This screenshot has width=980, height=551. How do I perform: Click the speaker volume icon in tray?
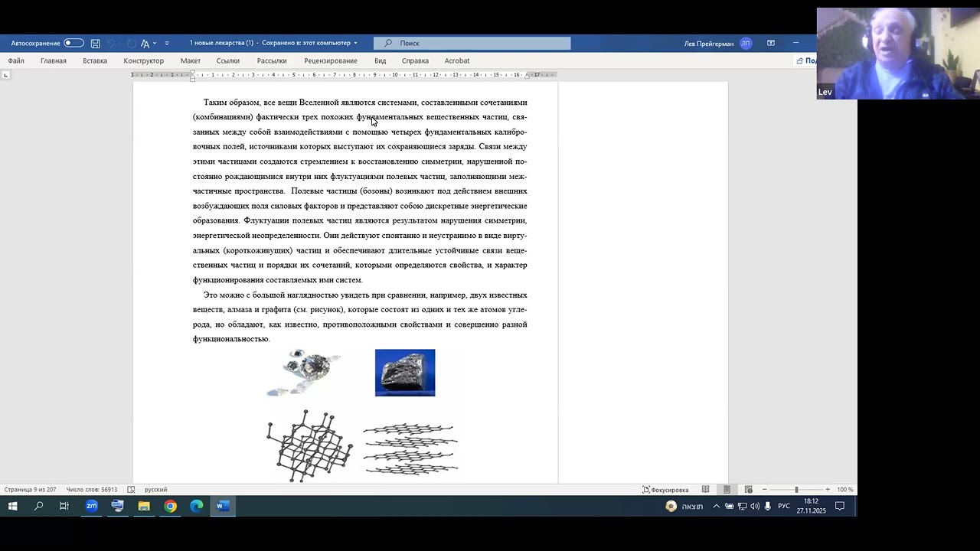[x=755, y=506]
